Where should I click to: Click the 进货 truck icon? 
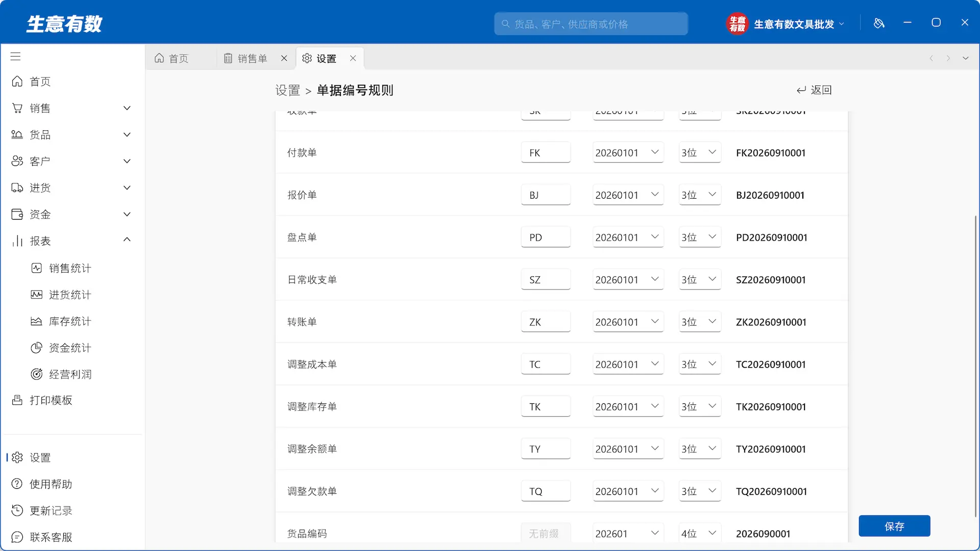pyautogui.click(x=17, y=188)
